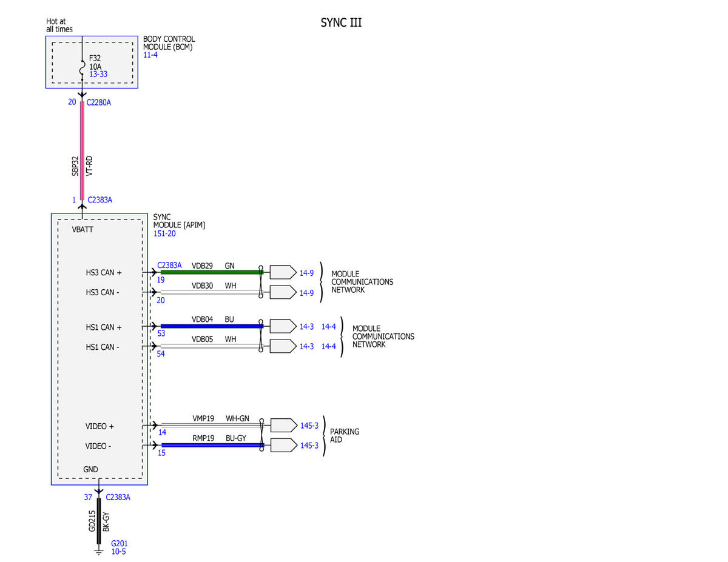Click the 'VDB30 WH' wire label

point(214,286)
